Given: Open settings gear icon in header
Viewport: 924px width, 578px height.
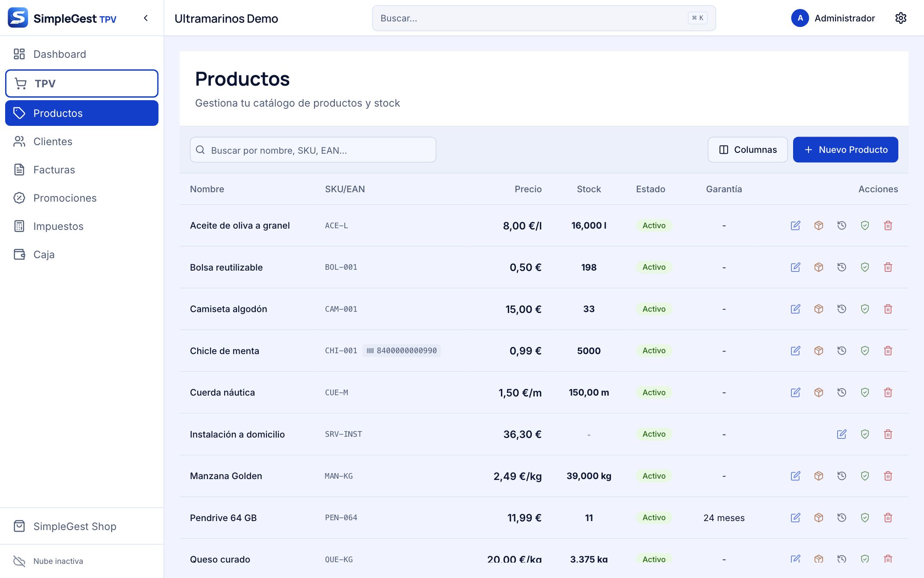Looking at the screenshot, I should pyautogui.click(x=900, y=18).
